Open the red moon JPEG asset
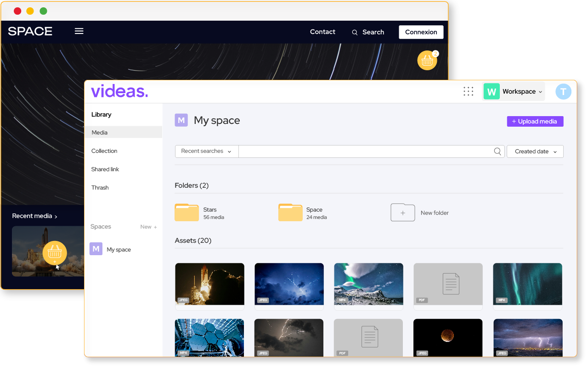Image resolution: width=588 pixels, height=369 pixels. 448,338
